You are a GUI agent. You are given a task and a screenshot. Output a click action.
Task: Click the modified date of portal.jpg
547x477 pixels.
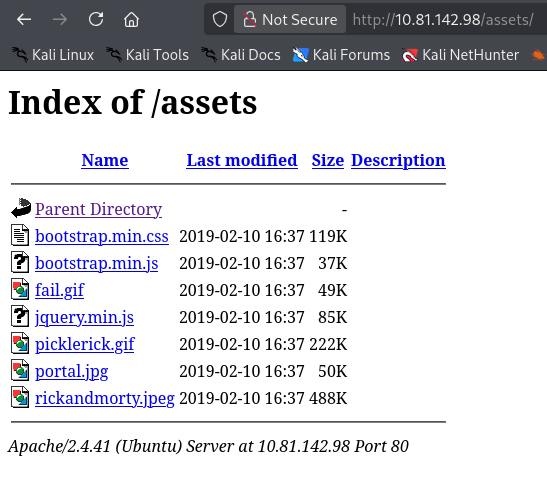point(242,371)
